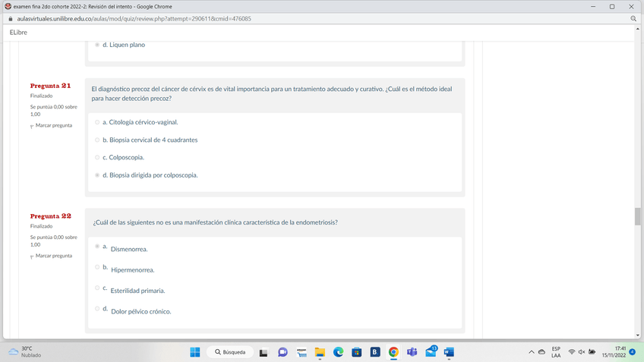Click the cáncer de cérvix question text

pos(272,93)
